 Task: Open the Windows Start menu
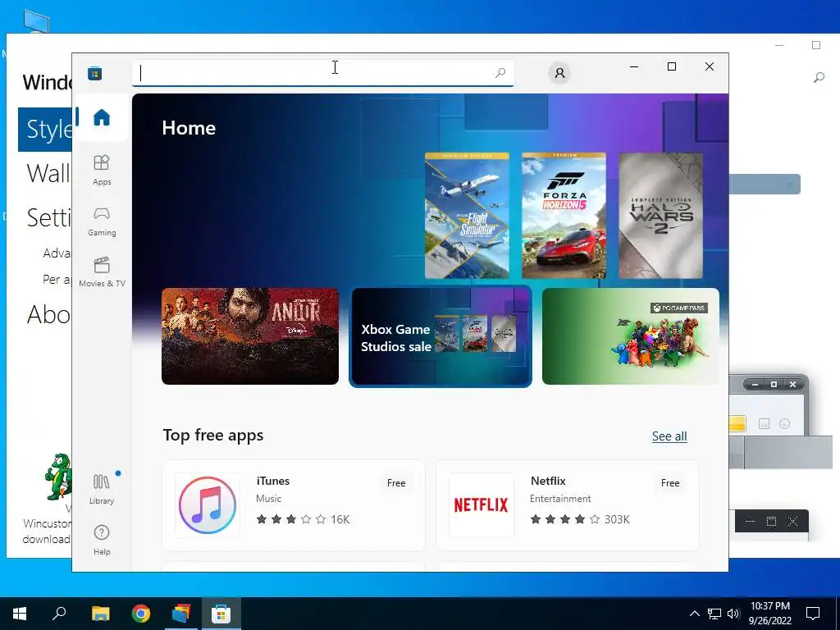(20, 614)
